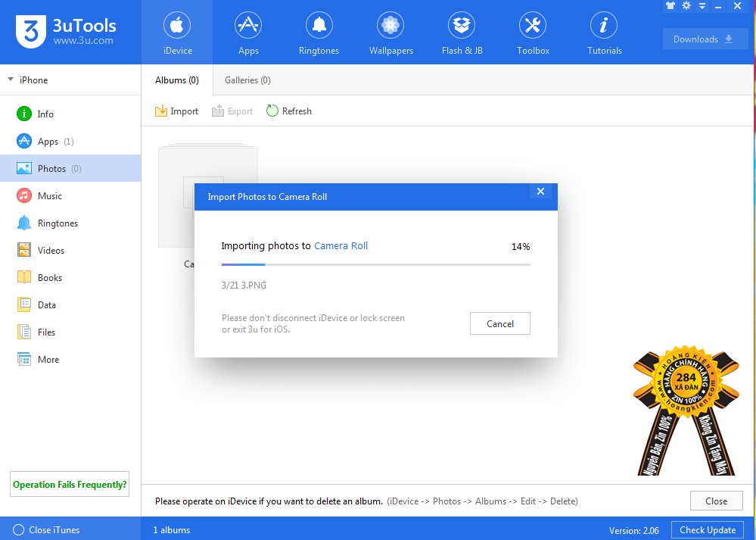
Task: Open the iDevice section
Action: coord(177,33)
